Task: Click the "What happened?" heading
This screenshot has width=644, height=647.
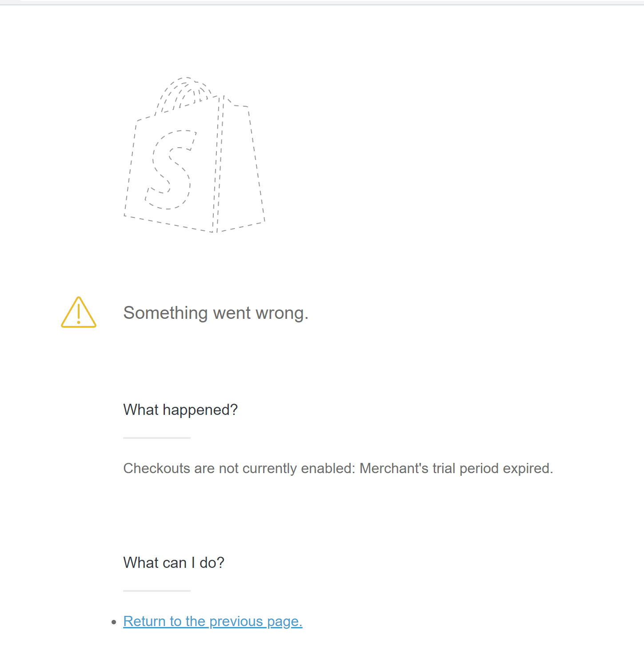Action: [x=180, y=410]
